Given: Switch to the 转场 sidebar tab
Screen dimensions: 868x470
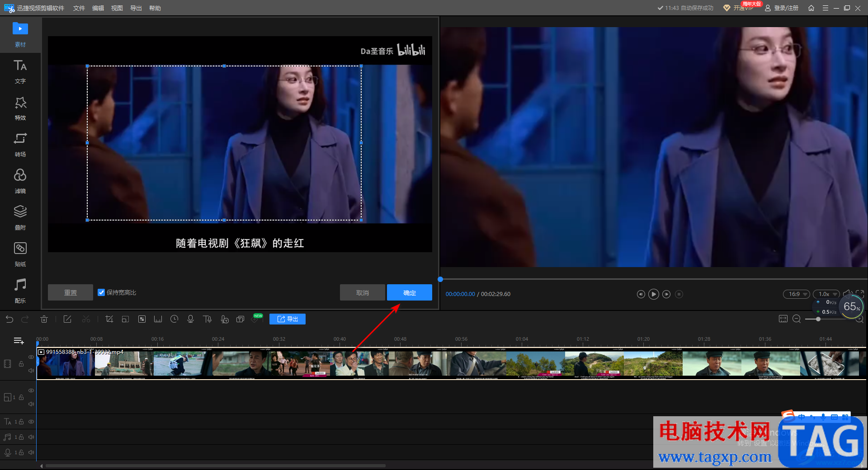Looking at the screenshot, I should (20, 145).
